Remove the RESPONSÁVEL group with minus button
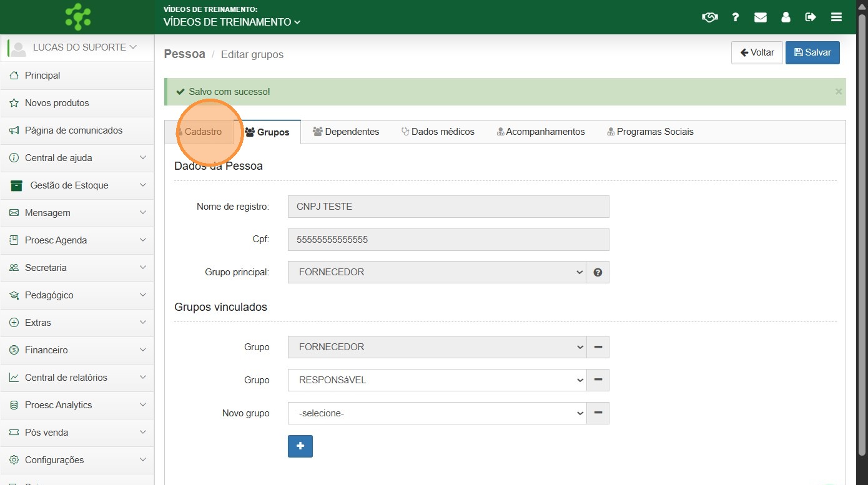This screenshot has height=485, width=868. (598, 380)
